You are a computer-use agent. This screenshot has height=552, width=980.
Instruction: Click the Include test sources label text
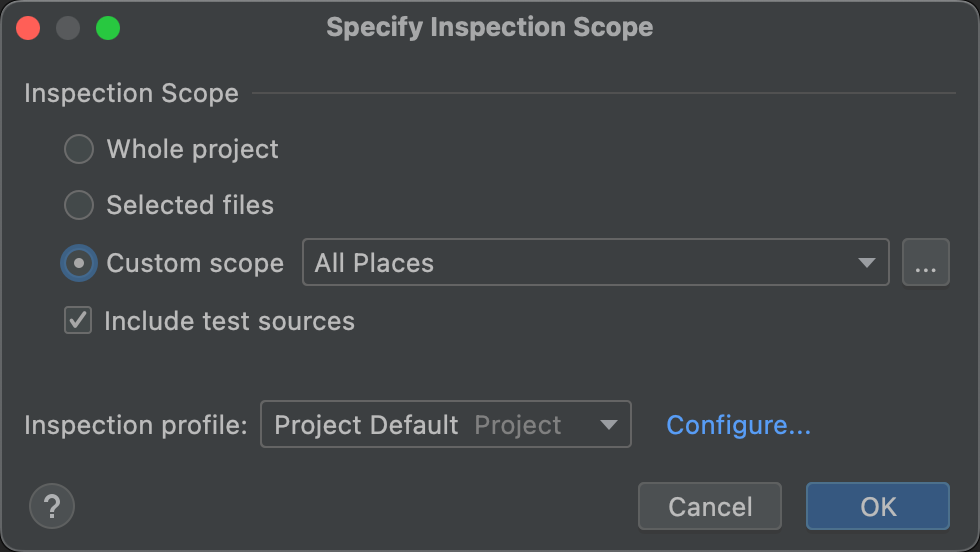(x=229, y=321)
